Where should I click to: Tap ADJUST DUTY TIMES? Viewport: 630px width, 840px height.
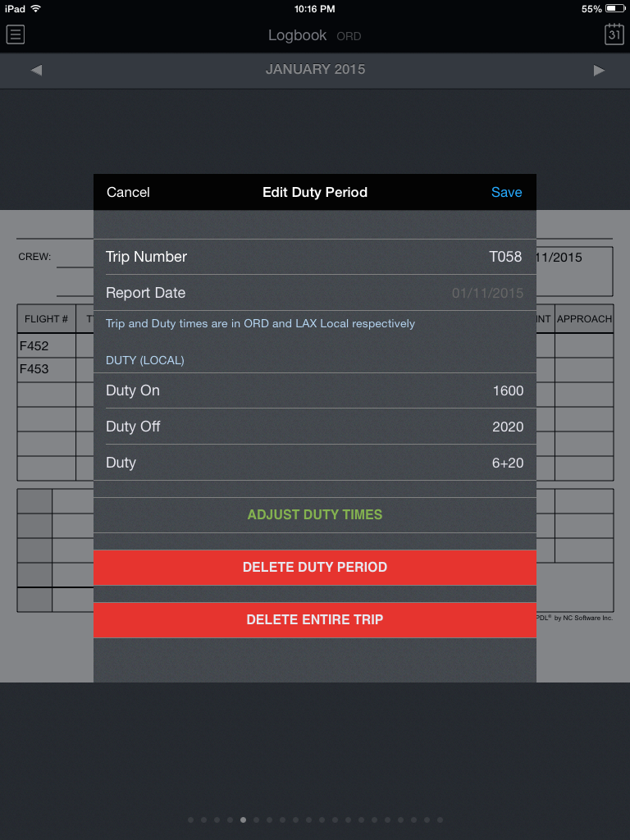pos(315,515)
